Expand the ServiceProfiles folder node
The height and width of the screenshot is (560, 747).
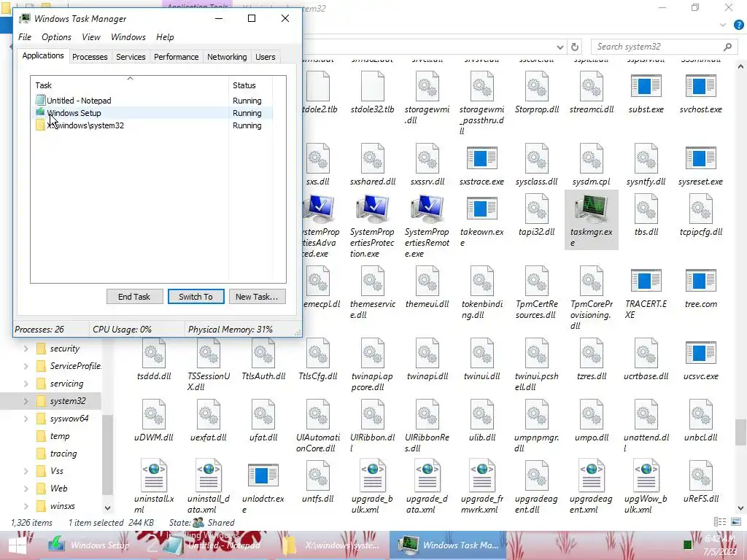coord(26,366)
